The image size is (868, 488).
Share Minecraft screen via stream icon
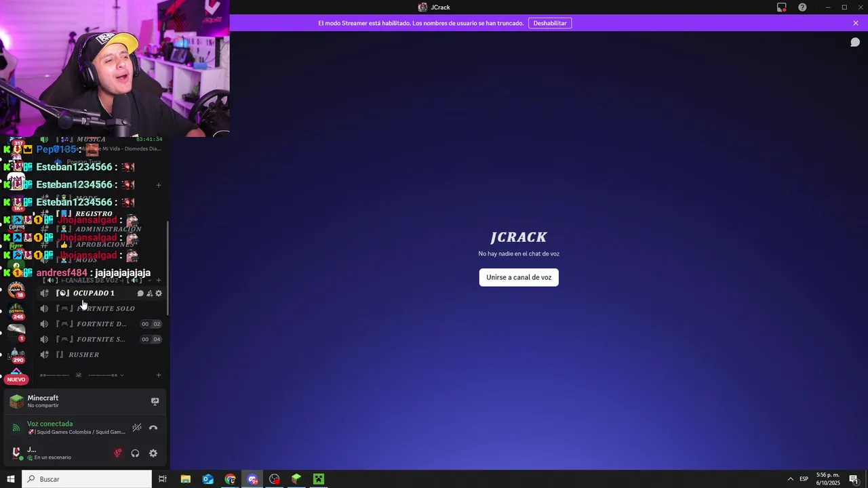pos(155,401)
